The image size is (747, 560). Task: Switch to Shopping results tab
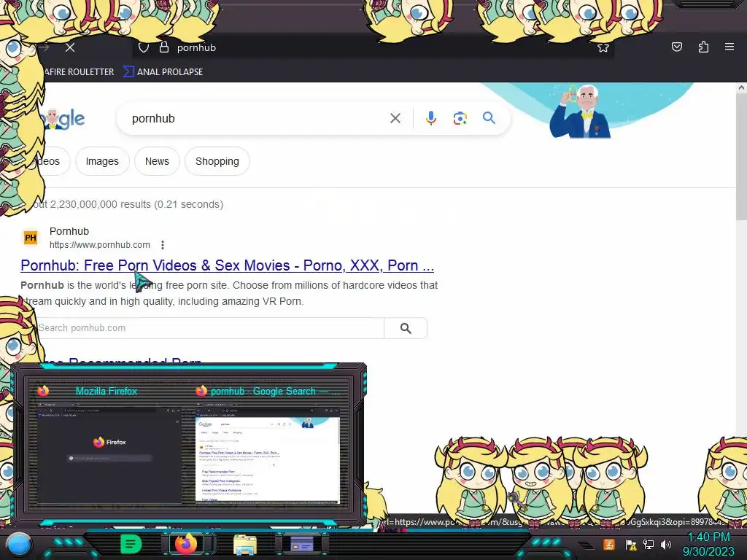(x=217, y=161)
